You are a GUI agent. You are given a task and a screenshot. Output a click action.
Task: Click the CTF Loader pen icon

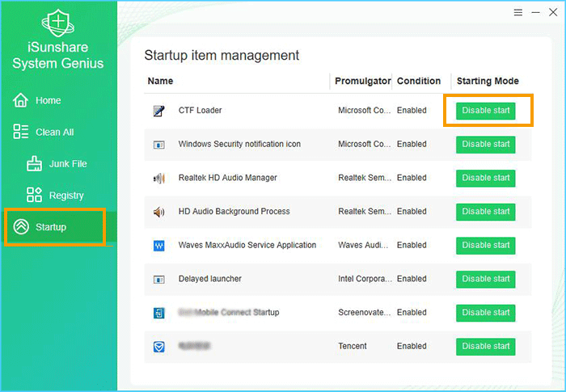[x=158, y=111]
